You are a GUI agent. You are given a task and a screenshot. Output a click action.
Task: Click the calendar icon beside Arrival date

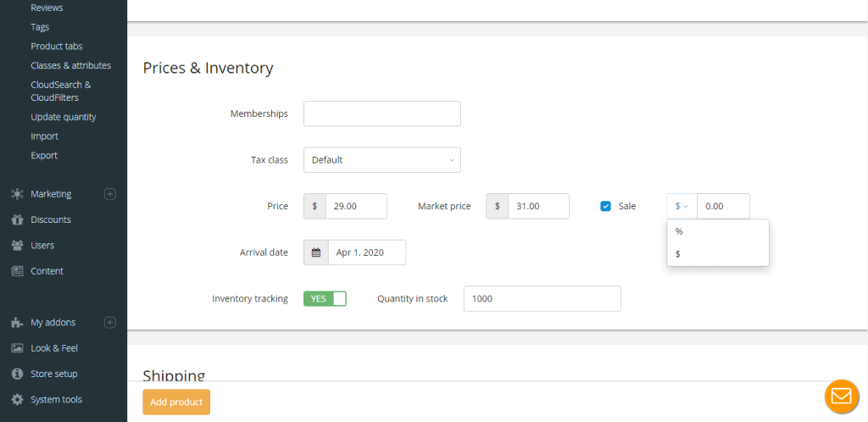316,253
